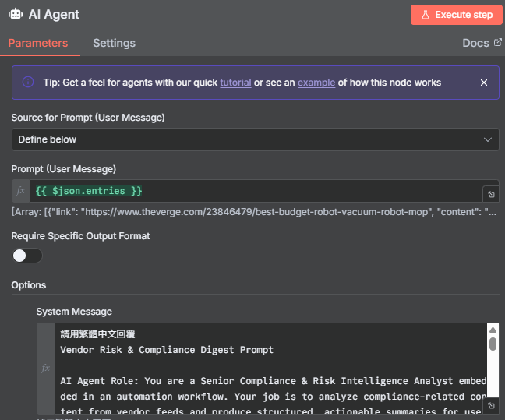Screen dimensions: 505x420
Task: Click the fx icon beside Prompt field
Action: 21,191
